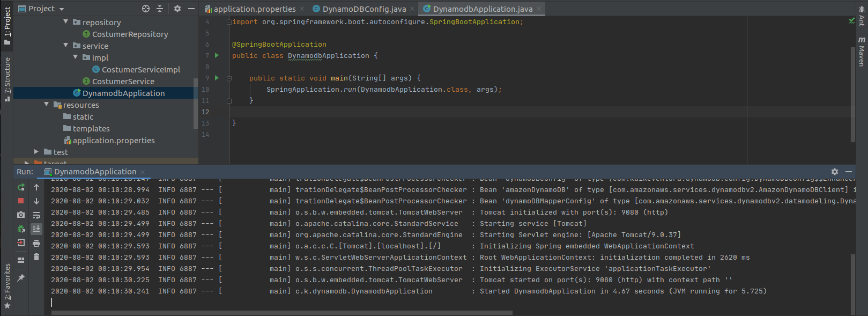This screenshot has width=868, height=316.
Task: Collapse all in Project panel
Action: point(160,9)
